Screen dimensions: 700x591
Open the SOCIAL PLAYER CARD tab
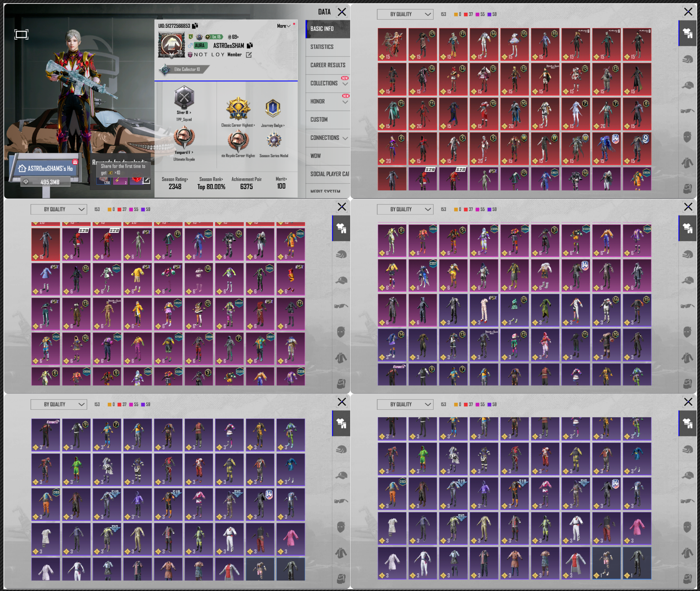(x=328, y=174)
